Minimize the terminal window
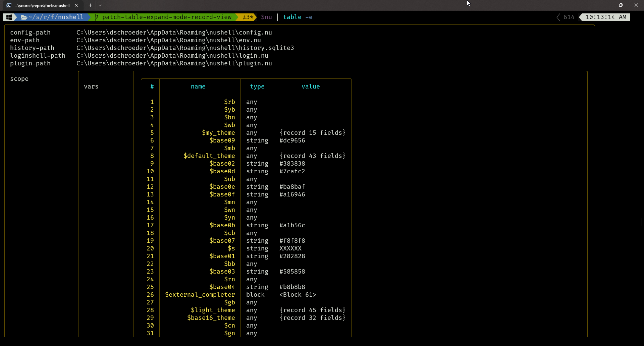Viewport: 644px width, 346px height. click(605, 5)
